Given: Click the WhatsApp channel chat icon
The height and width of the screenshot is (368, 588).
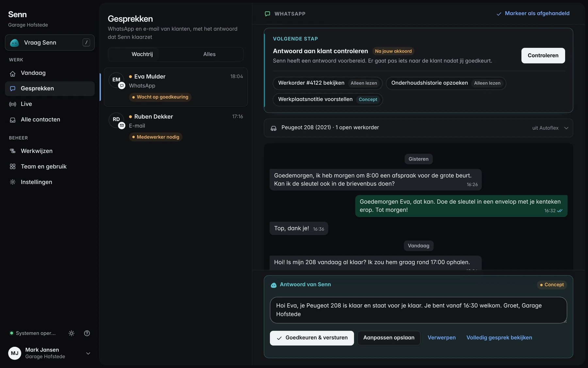Looking at the screenshot, I should point(268,14).
